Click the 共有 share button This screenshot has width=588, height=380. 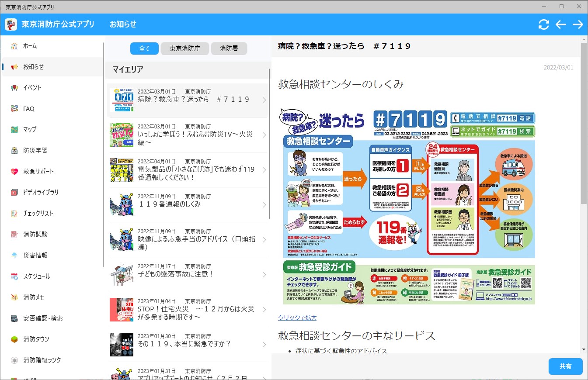click(x=565, y=366)
